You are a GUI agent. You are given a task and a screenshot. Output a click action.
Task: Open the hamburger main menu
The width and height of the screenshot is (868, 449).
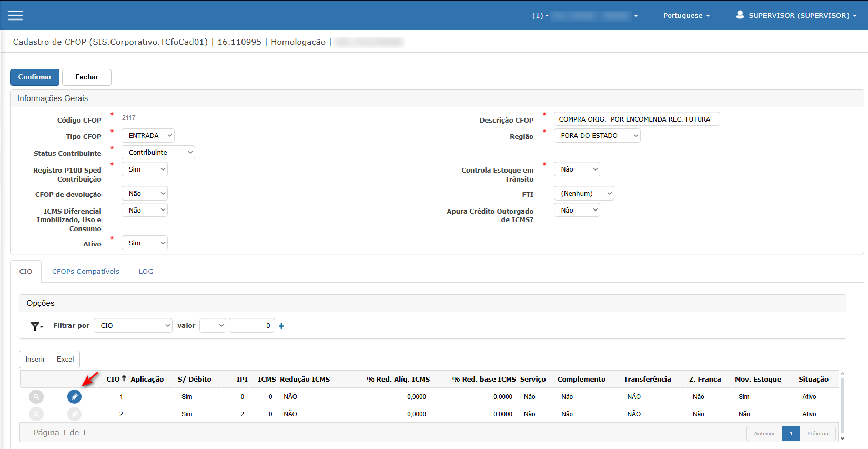15,15
